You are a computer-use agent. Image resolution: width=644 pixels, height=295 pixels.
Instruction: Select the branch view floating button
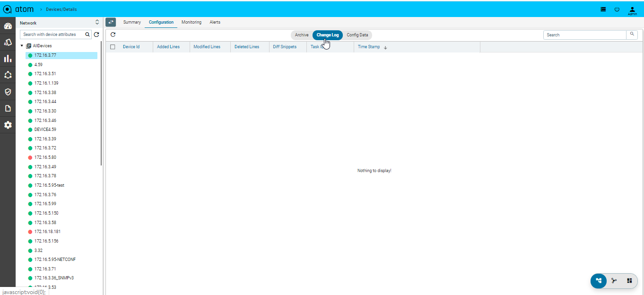pos(614,280)
